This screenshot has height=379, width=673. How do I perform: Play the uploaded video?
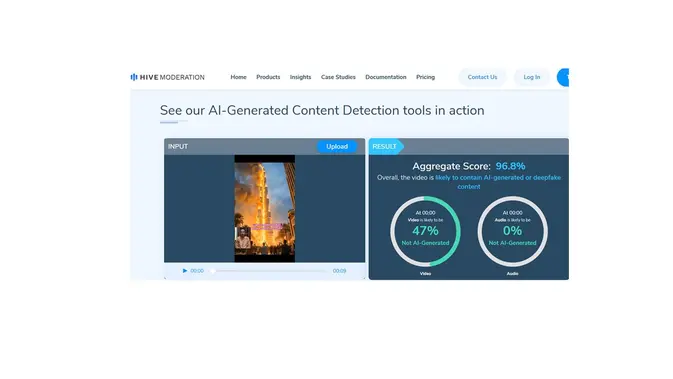pos(185,271)
